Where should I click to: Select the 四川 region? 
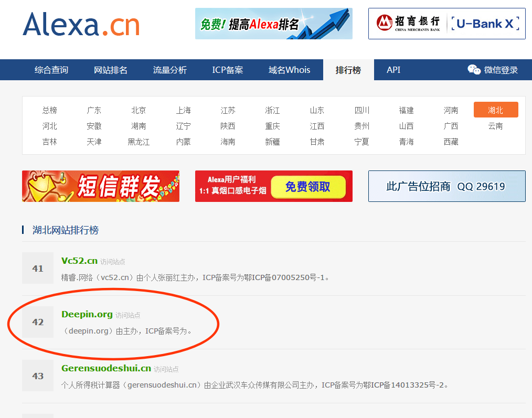coord(361,110)
